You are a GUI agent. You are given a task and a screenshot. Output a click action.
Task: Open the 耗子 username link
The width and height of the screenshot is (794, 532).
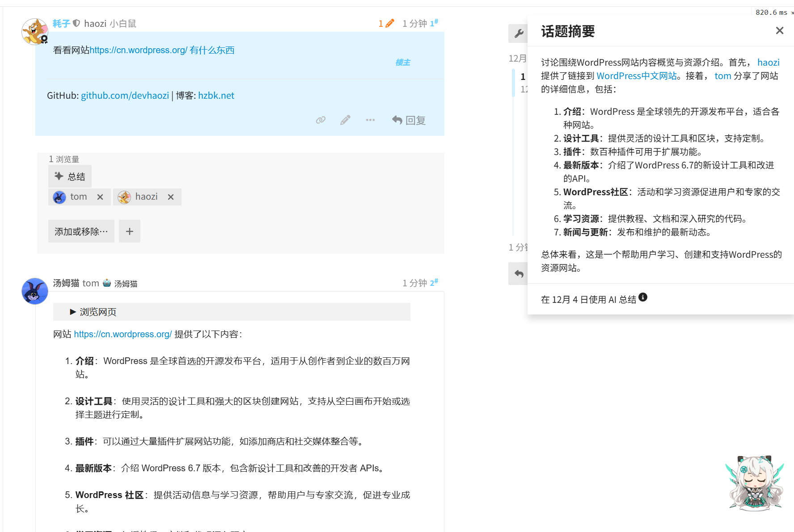[x=61, y=23]
